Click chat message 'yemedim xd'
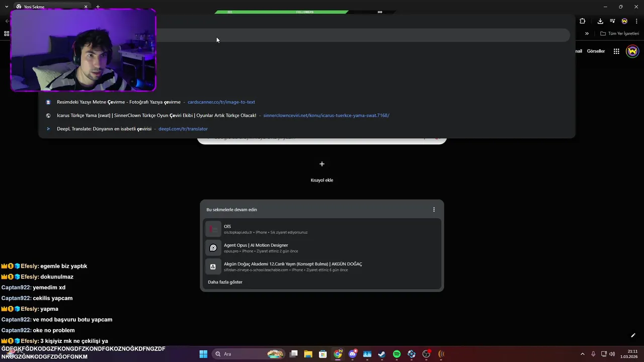The height and width of the screenshot is (362, 644). pos(49,288)
